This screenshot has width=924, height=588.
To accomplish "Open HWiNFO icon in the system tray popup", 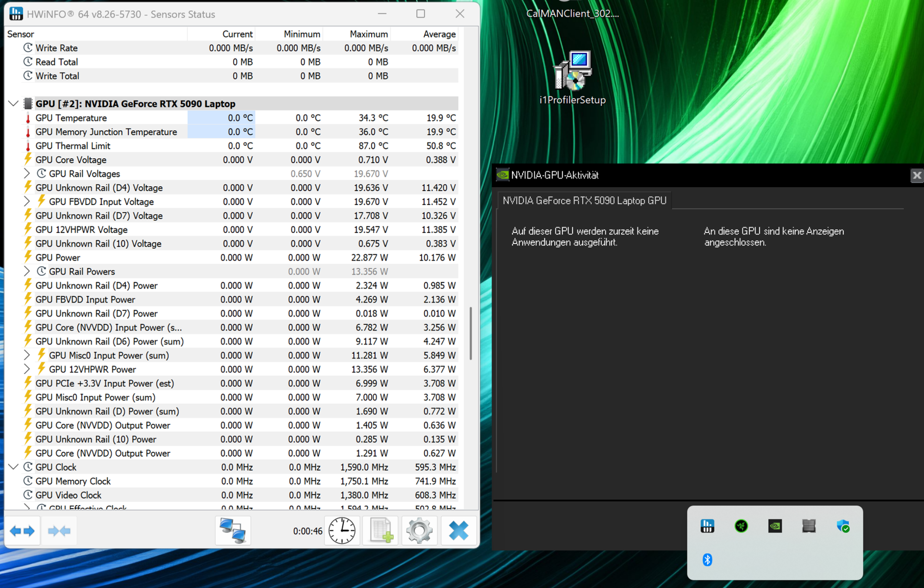I will (708, 526).
